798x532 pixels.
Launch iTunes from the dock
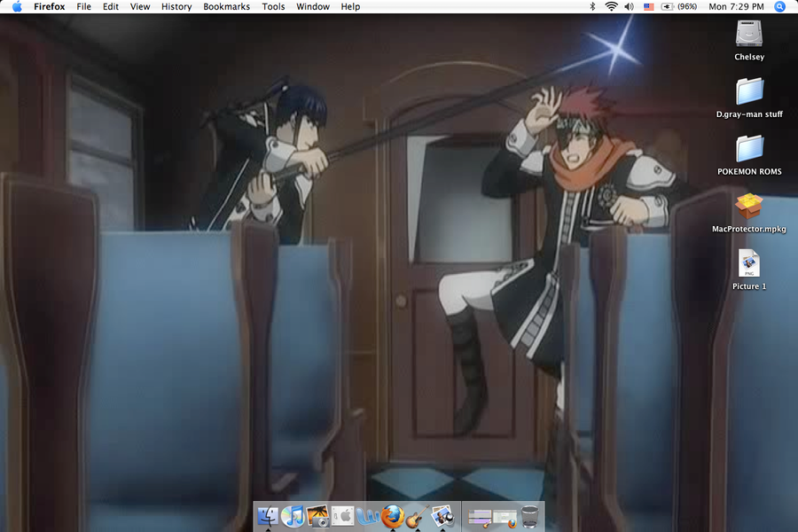click(x=293, y=516)
